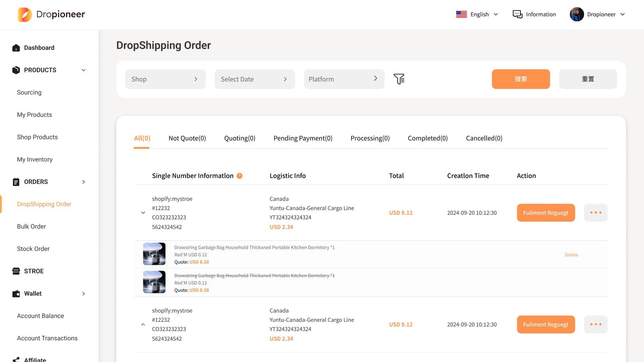Click the orange help question-mark icon
The height and width of the screenshot is (362, 644).
point(239,176)
